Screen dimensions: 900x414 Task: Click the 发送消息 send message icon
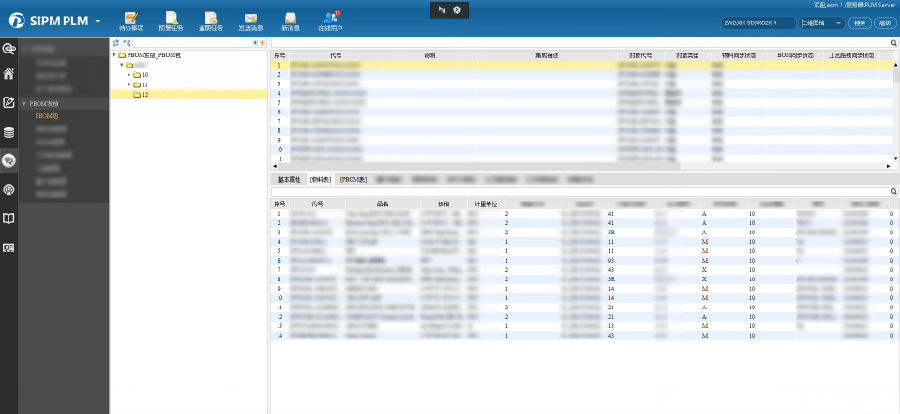(x=251, y=21)
